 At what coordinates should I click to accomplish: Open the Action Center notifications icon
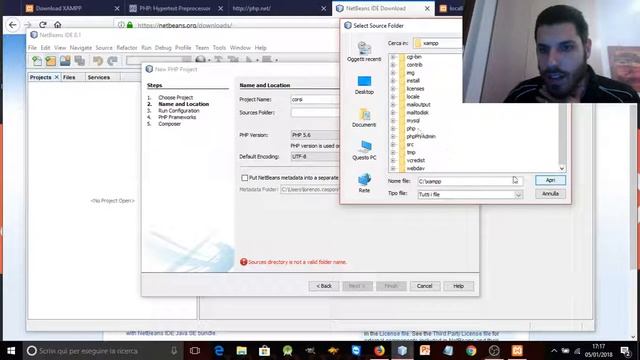pos(625,351)
